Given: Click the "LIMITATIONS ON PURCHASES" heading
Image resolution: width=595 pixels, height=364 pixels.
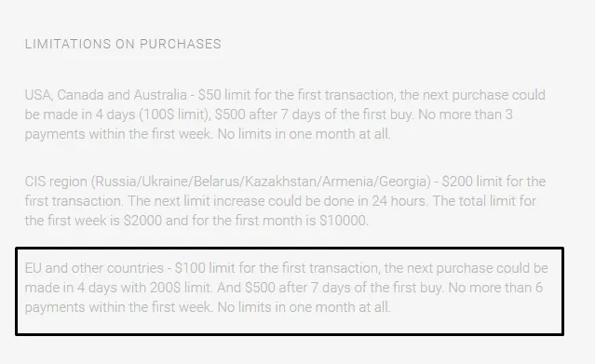Looking at the screenshot, I should [x=123, y=44].
